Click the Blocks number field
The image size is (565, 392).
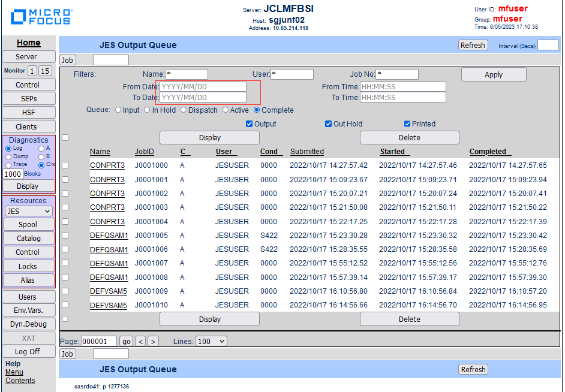13,174
